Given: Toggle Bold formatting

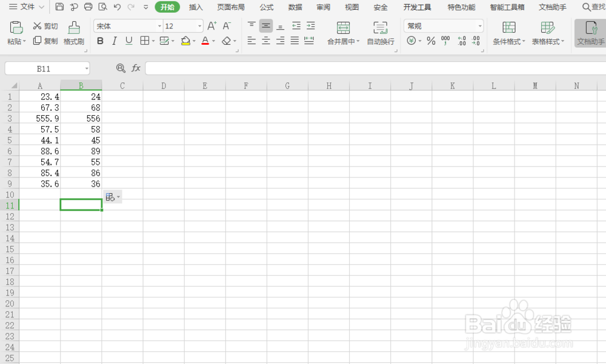Looking at the screenshot, I should click(x=100, y=41).
